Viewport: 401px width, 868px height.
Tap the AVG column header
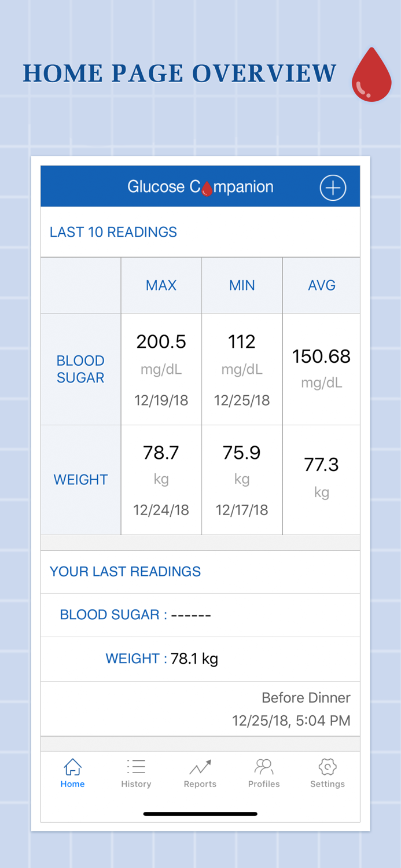pos(322,285)
